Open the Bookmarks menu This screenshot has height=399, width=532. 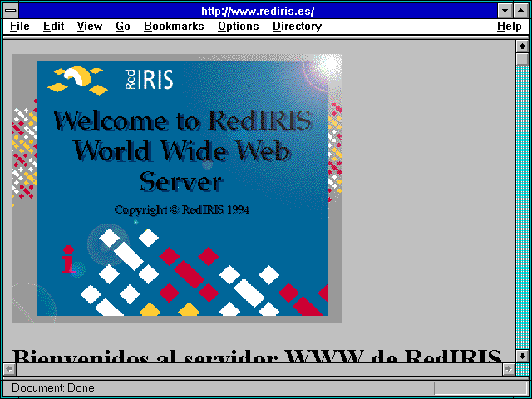coord(174,27)
